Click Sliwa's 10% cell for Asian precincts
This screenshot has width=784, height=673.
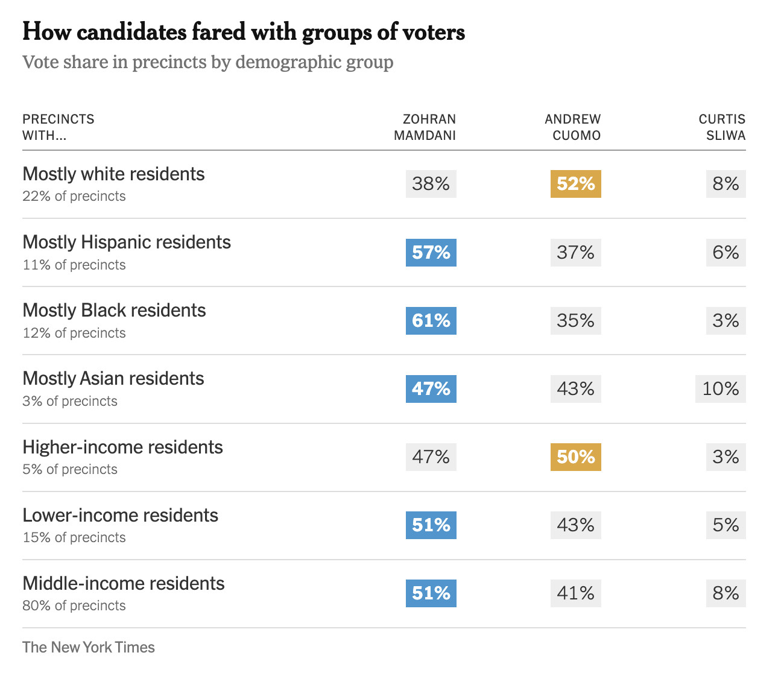click(720, 388)
